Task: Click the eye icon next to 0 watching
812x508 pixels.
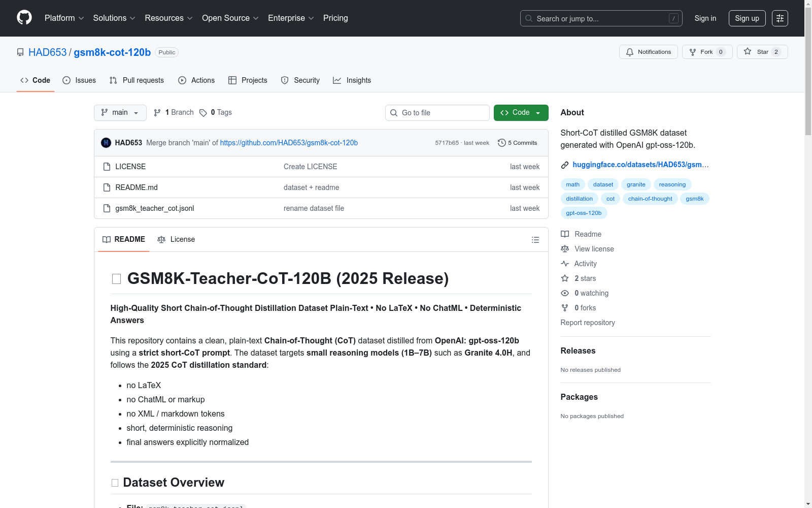Action: [565, 293]
